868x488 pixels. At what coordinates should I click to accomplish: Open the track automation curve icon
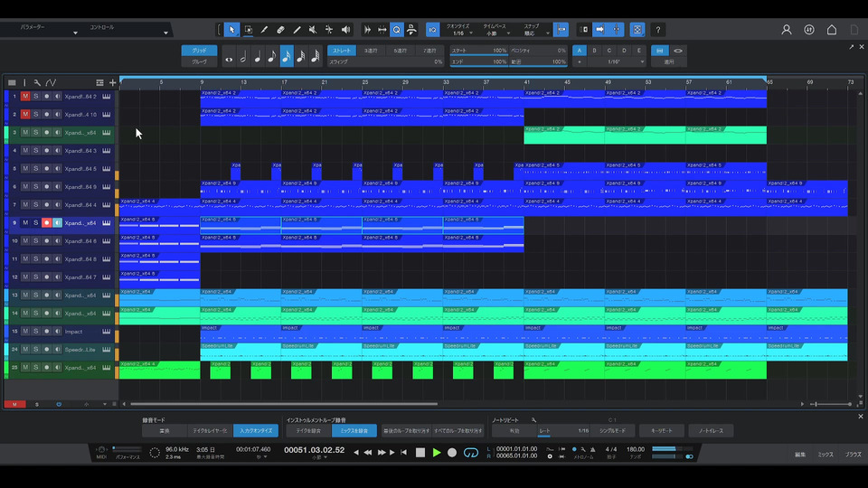coord(52,83)
